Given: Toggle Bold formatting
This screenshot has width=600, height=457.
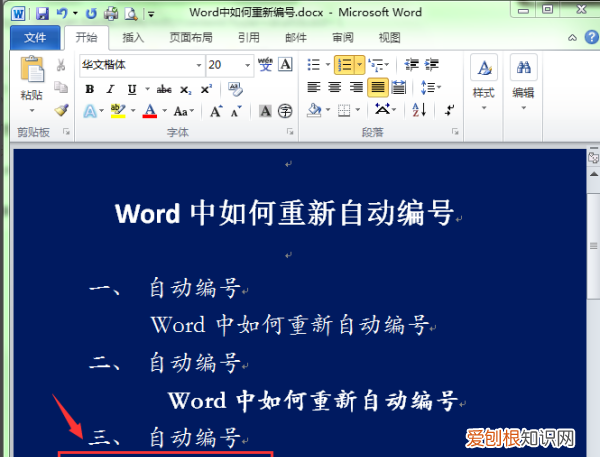Looking at the screenshot, I should pos(90,89).
